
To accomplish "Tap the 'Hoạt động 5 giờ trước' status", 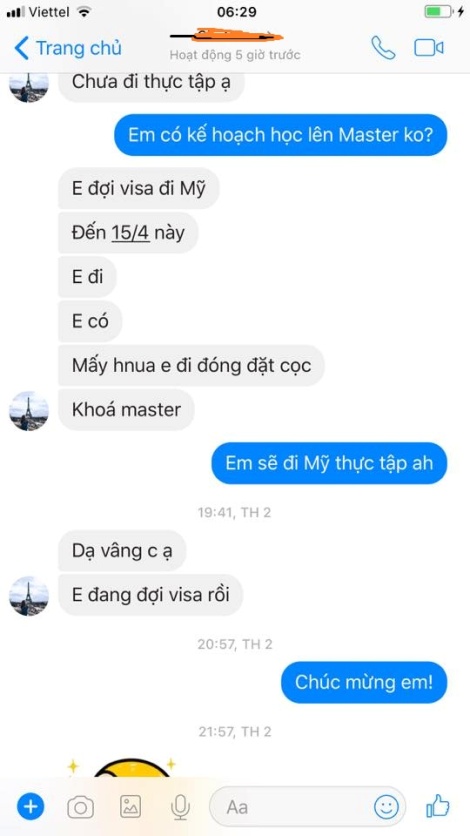I will point(235,55).
